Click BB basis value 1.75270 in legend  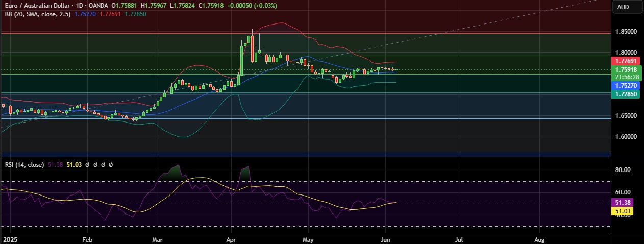click(84, 14)
